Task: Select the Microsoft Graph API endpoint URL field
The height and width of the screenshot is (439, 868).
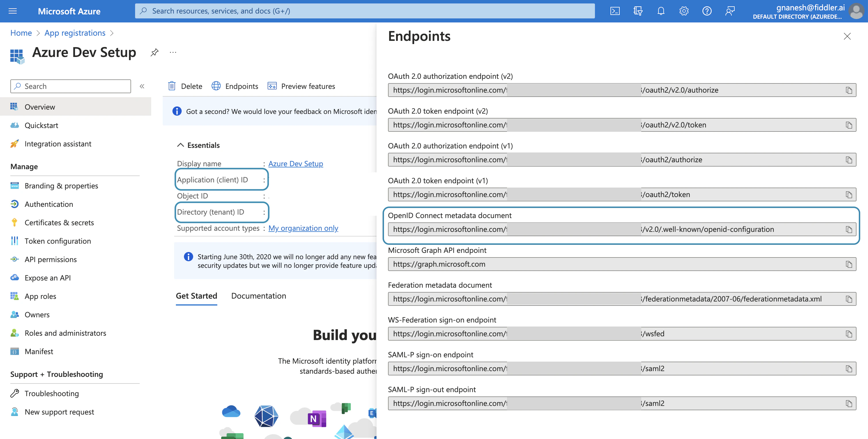Action: point(622,264)
